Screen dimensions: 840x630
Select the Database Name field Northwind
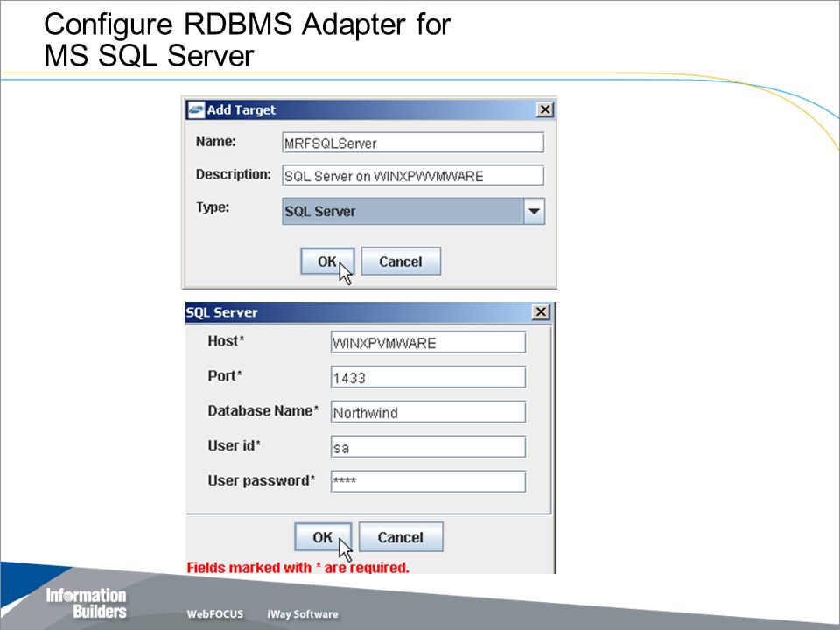[x=428, y=412]
